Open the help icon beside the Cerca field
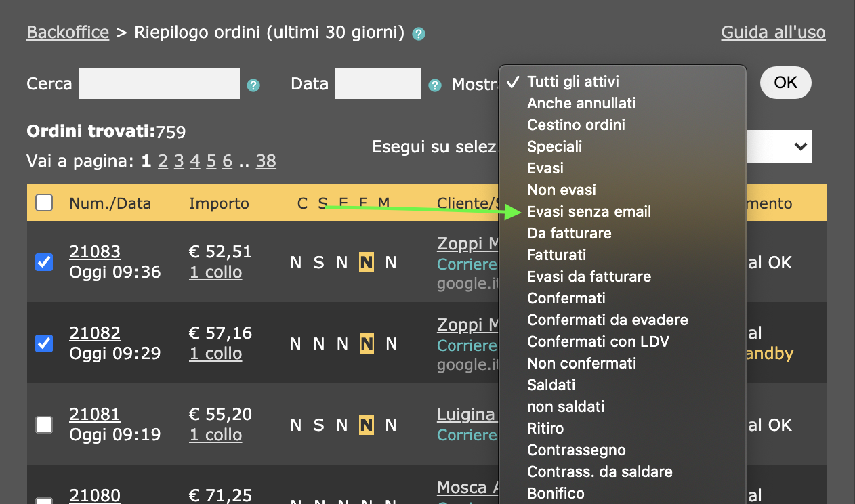 252,85
